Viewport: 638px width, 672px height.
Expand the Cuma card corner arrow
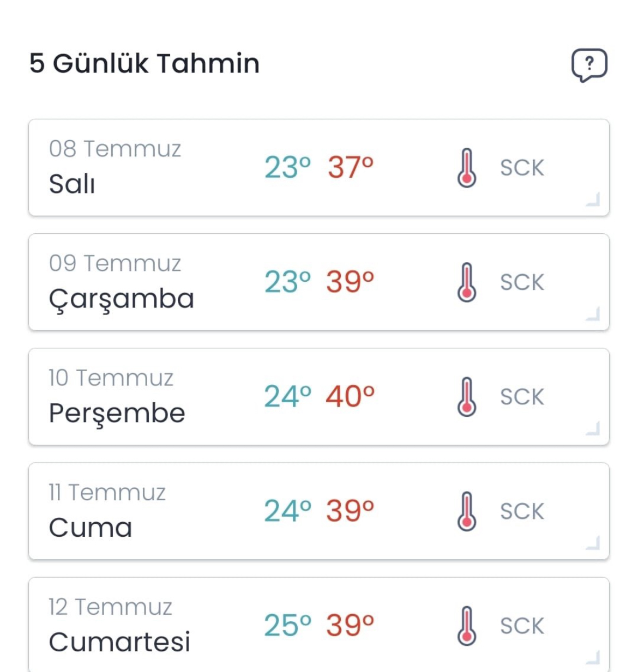pyautogui.click(x=593, y=543)
